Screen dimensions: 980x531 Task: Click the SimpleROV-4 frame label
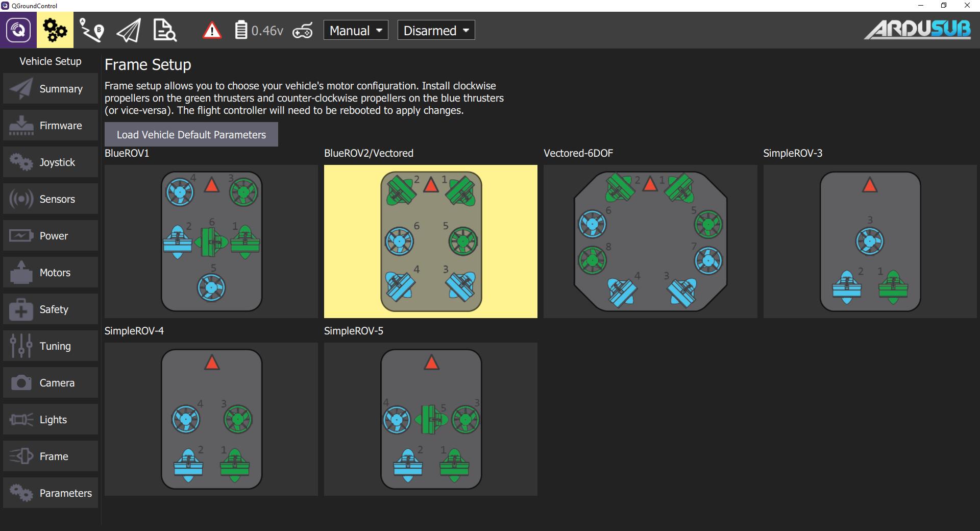(134, 331)
